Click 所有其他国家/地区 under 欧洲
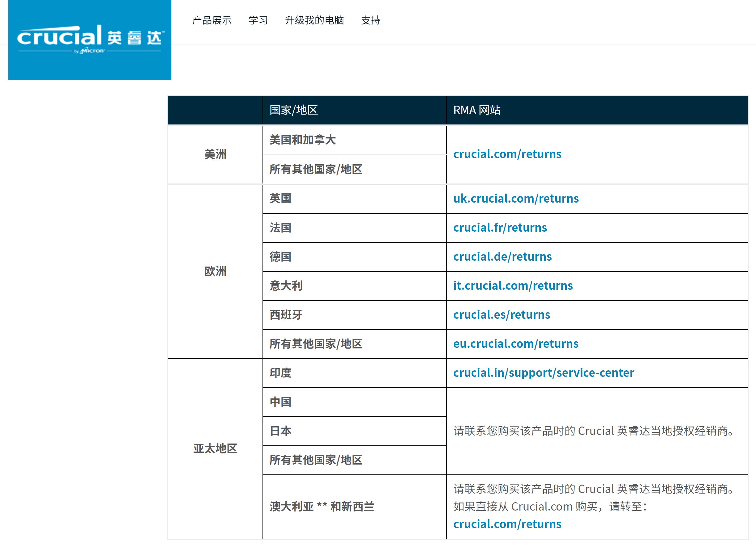Image resolution: width=756 pixels, height=547 pixels. tap(355, 344)
